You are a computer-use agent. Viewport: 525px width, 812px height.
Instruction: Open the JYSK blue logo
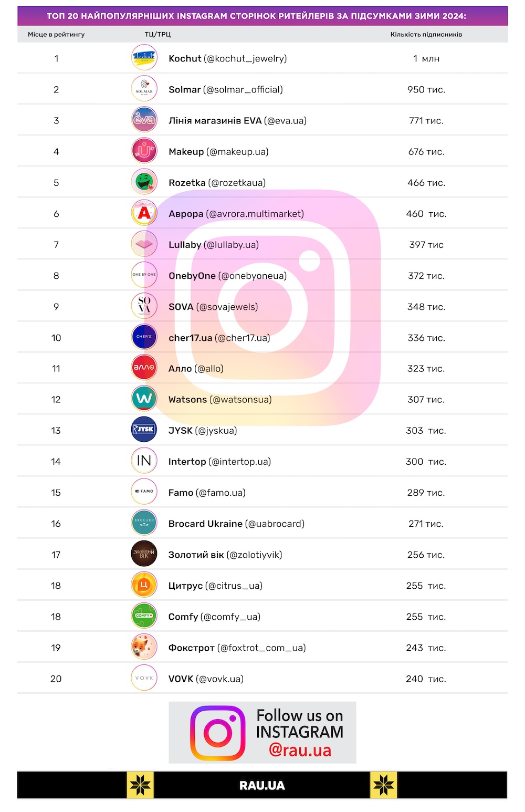144,430
